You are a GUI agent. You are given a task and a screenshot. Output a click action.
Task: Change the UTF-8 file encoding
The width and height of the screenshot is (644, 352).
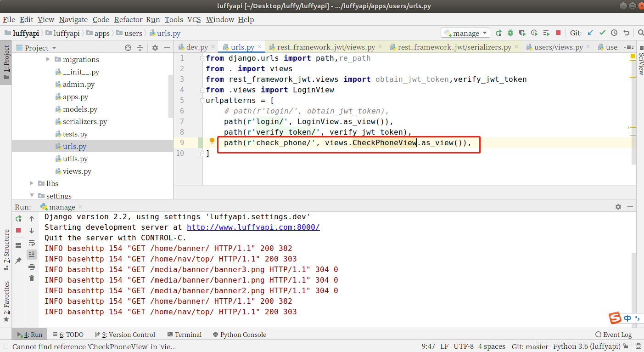click(x=464, y=346)
